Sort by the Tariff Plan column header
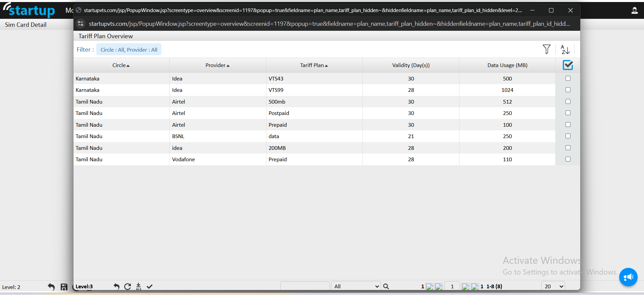644x295 pixels. pyautogui.click(x=314, y=65)
